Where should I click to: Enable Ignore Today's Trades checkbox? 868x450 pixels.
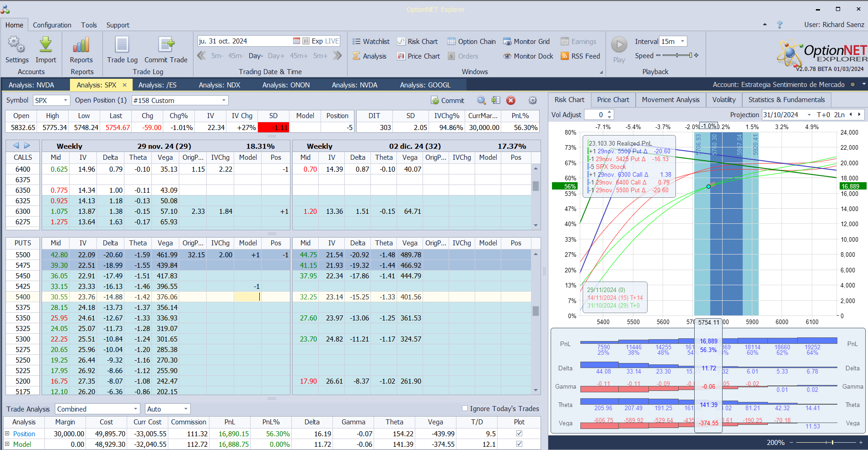[465, 408]
